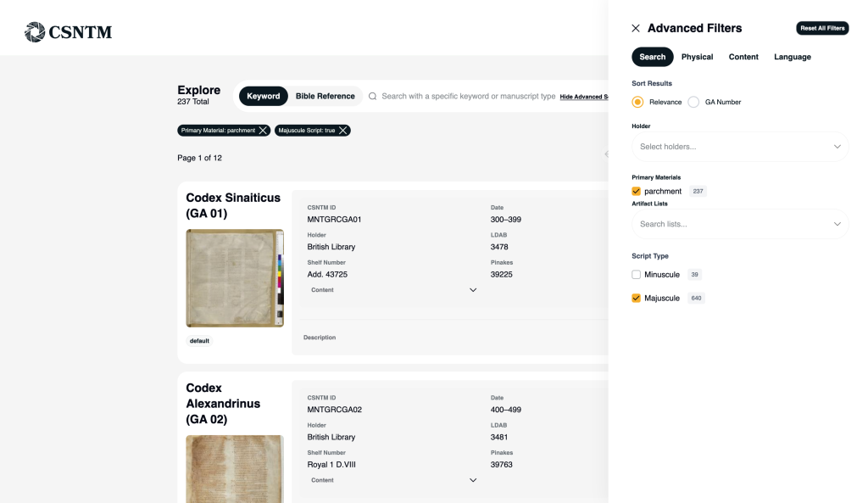Click the search magnifier icon
This screenshot has height=503, width=868.
pos(372,97)
